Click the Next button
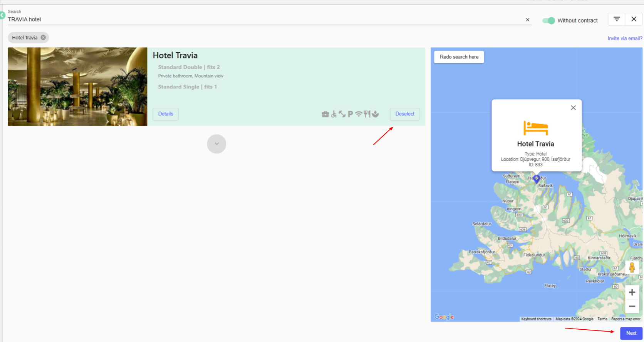This screenshot has height=342, width=644. [631, 333]
